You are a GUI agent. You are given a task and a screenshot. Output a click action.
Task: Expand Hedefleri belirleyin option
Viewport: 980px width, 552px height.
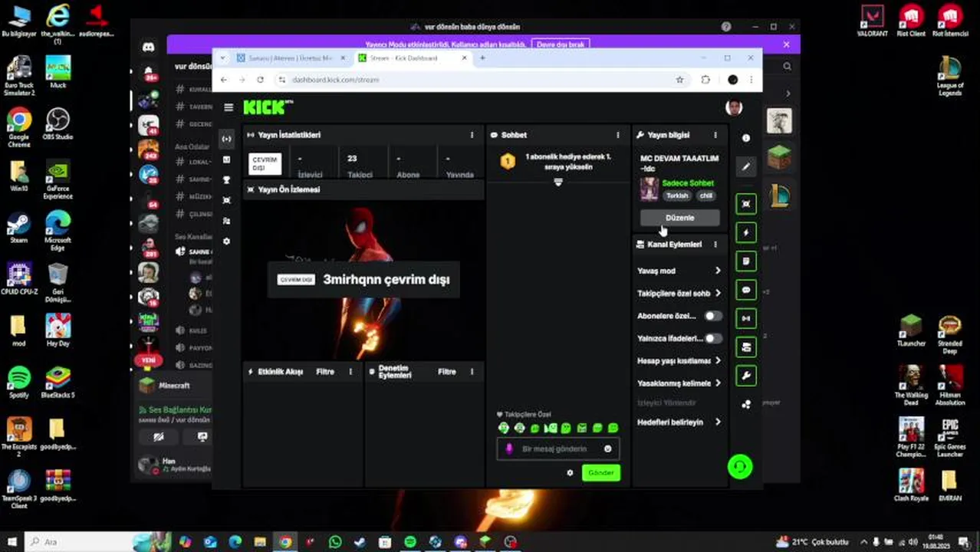point(679,422)
